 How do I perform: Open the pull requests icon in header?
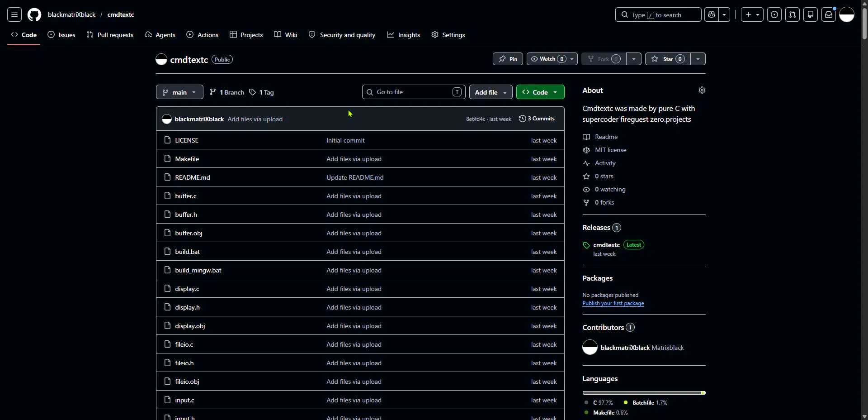click(793, 14)
